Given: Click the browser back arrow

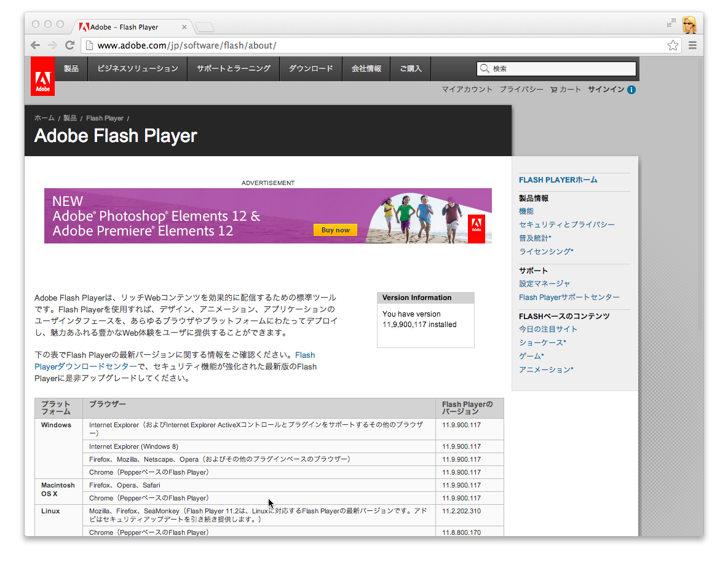Looking at the screenshot, I should (x=36, y=45).
